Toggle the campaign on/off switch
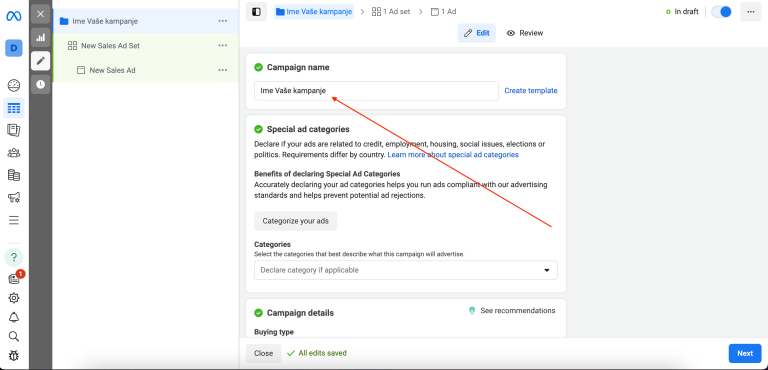 pos(721,12)
